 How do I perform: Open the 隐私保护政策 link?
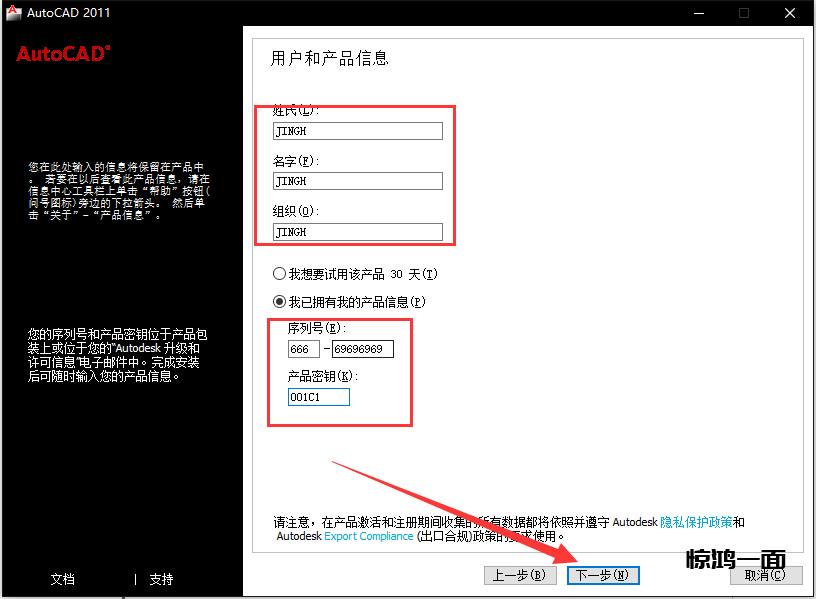[697, 522]
